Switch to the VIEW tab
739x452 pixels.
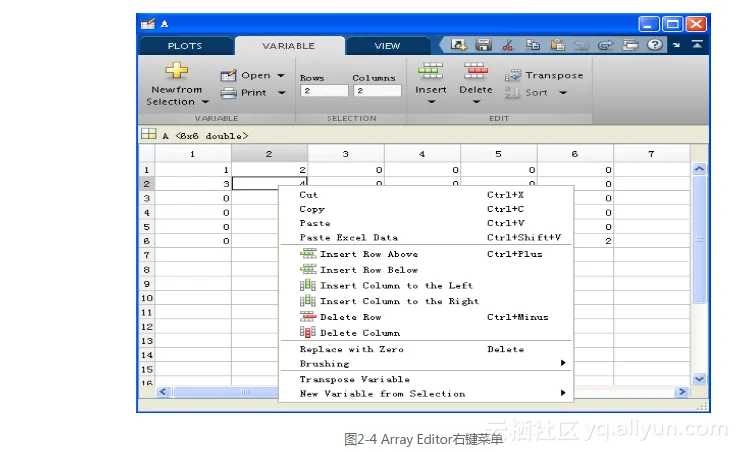click(x=387, y=46)
